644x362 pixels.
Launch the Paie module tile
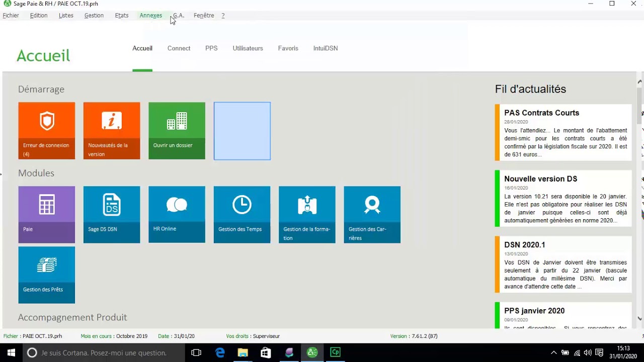(47, 215)
